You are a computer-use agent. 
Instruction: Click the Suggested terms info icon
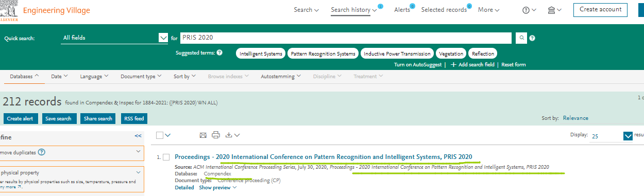coord(219,53)
